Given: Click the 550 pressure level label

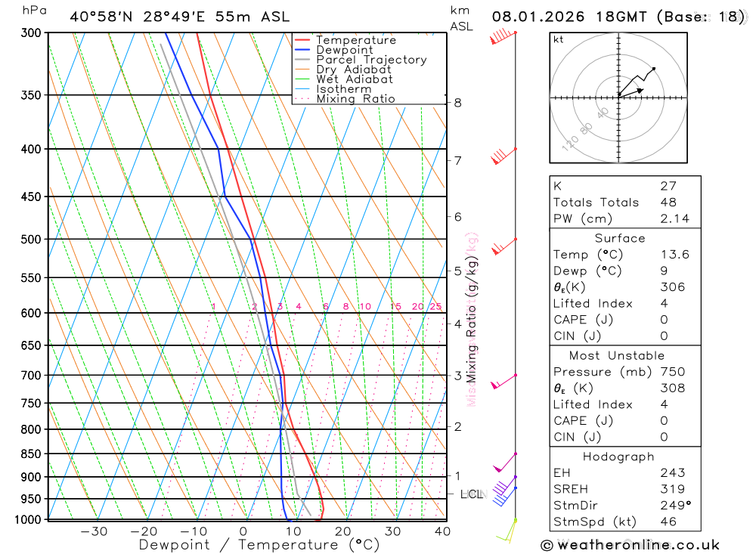Looking at the screenshot, I should [31, 277].
